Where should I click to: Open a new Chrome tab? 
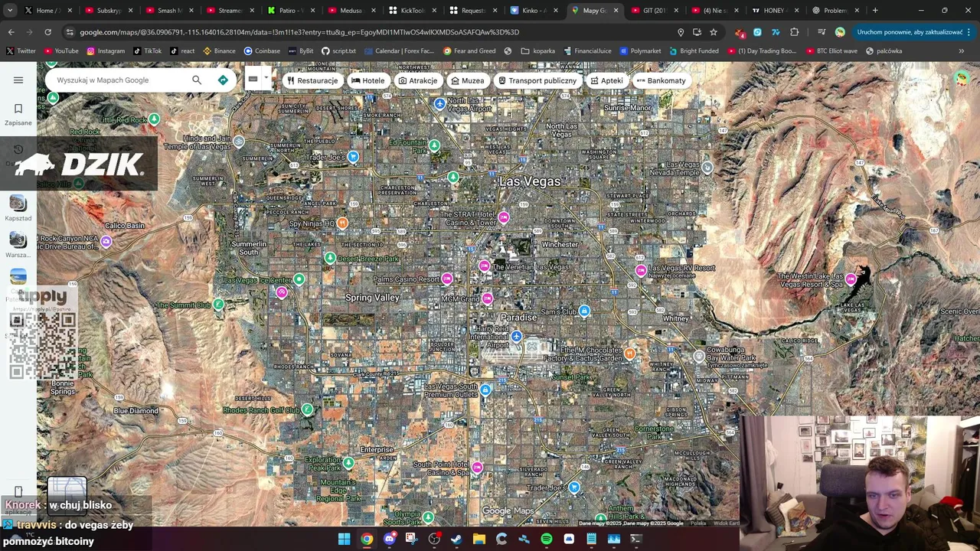[x=875, y=11]
